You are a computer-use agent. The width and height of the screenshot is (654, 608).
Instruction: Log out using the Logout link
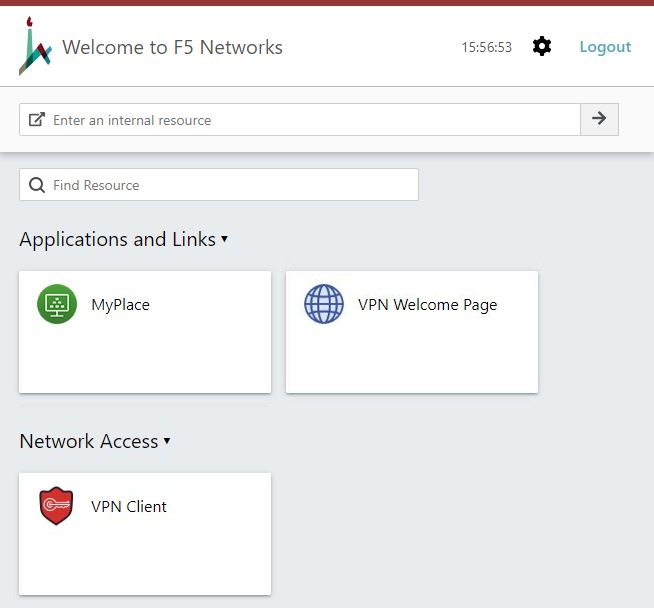[605, 47]
